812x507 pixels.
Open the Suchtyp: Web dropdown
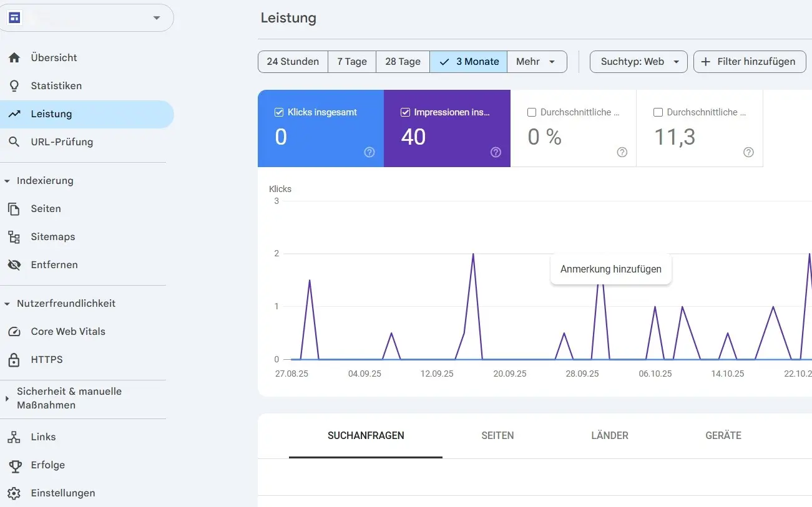[x=638, y=62]
